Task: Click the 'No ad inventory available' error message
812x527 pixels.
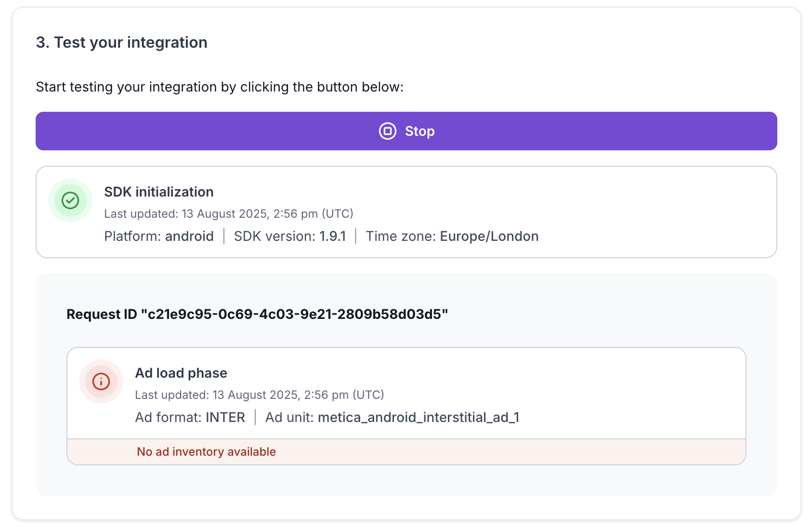Action: (206, 451)
